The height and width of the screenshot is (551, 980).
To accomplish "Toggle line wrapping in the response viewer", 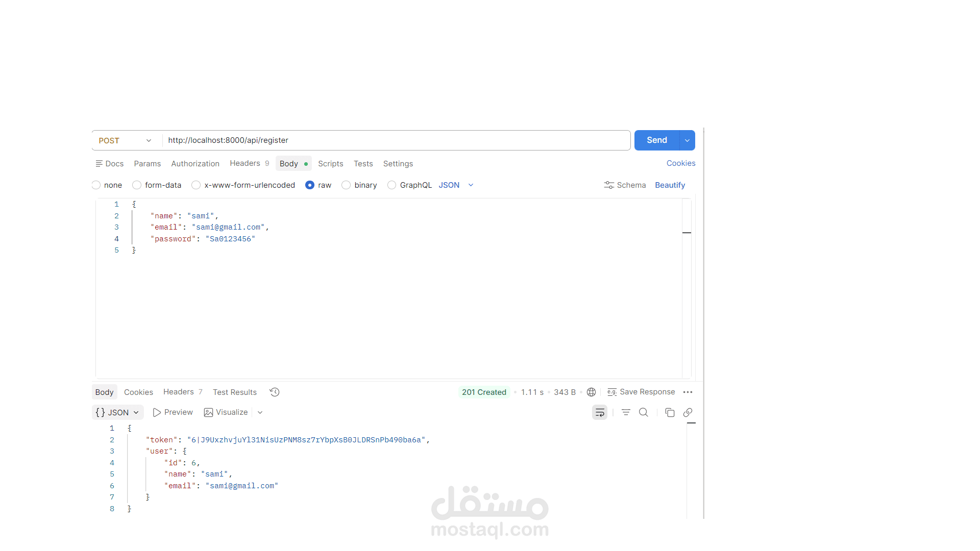I will tap(600, 412).
